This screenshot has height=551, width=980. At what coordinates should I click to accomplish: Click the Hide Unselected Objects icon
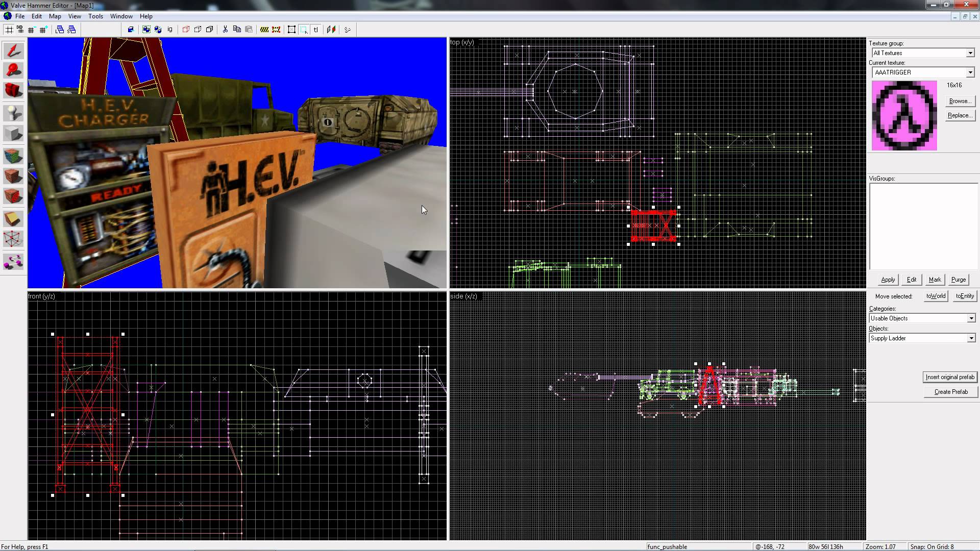198,30
